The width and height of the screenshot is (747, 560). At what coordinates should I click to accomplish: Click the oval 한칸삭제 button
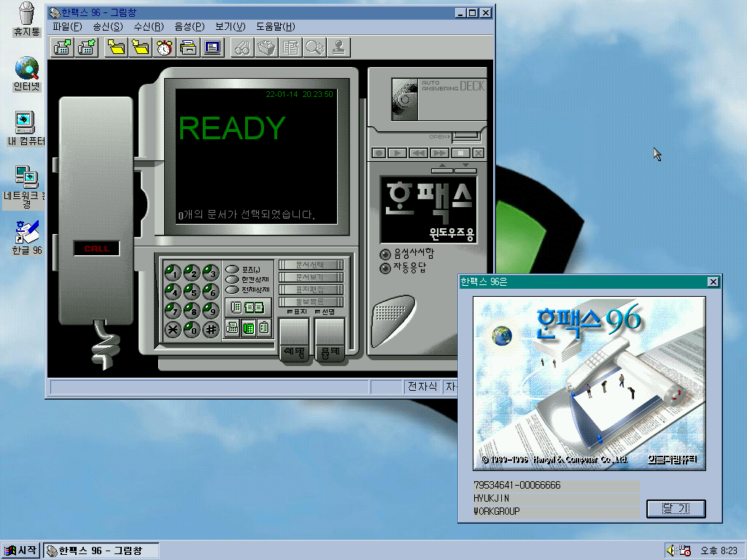pyautogui.click(x=232, y=279)
